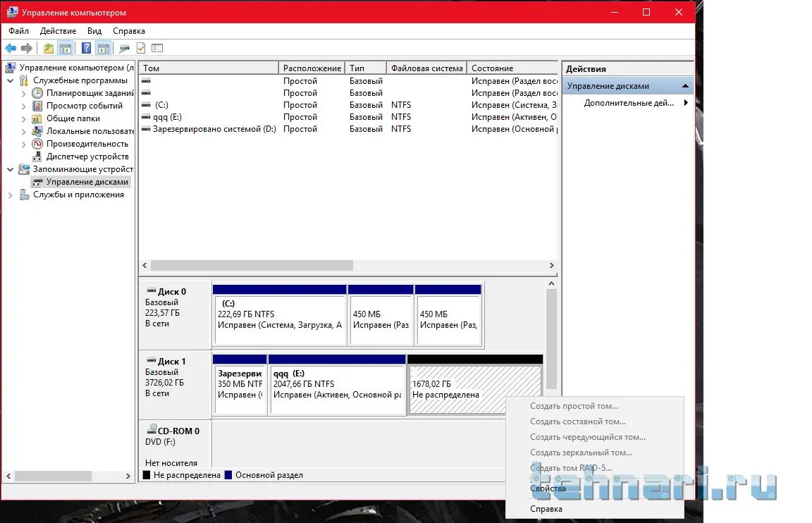Expand the Event Viewer tree node

(23, 106)
